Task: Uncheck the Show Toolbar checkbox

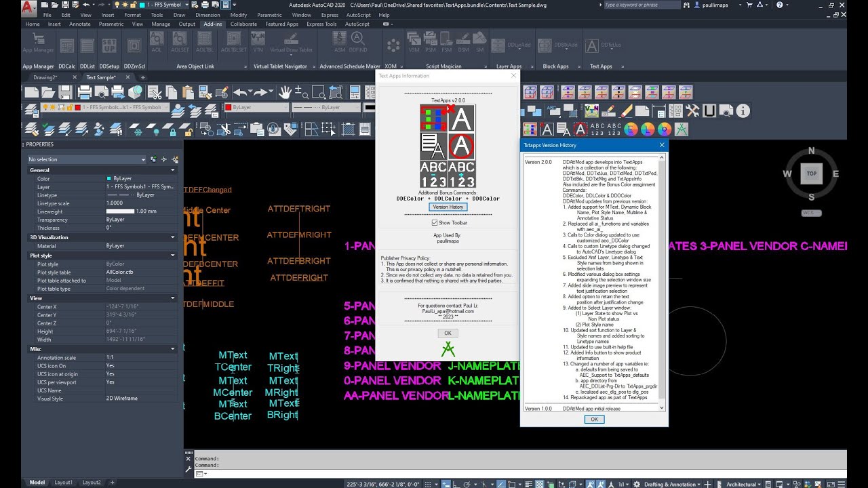Action: click(435, 222)
